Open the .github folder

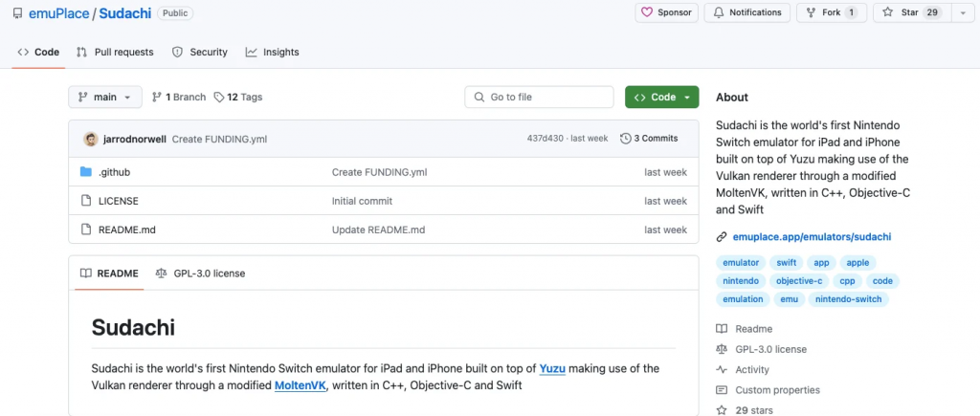click(x=115, y=172)
